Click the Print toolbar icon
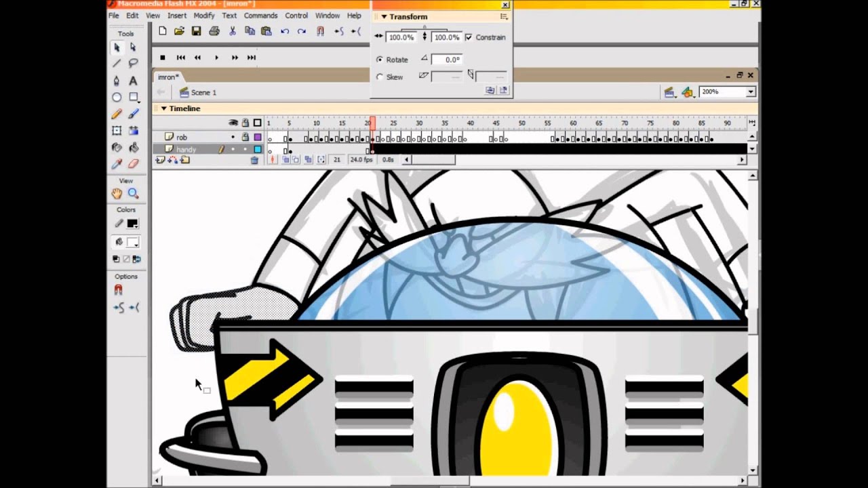 (x=214, y=30)
